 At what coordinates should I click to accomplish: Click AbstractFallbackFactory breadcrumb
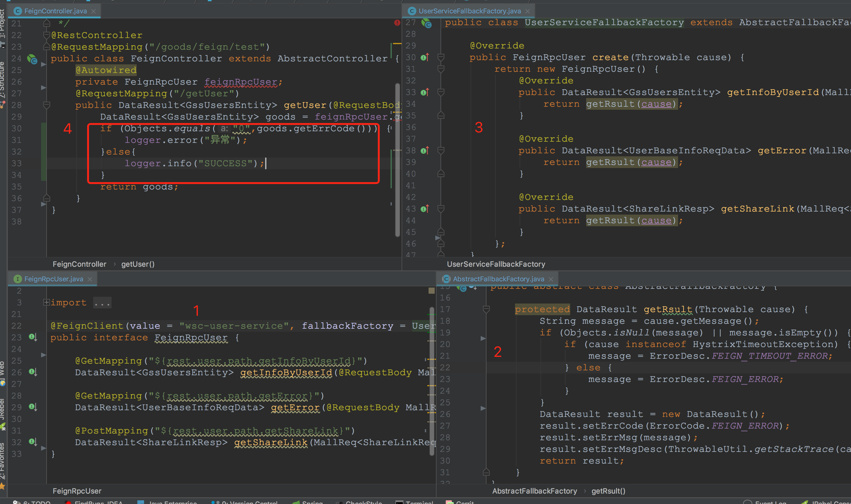pos(535,491)
